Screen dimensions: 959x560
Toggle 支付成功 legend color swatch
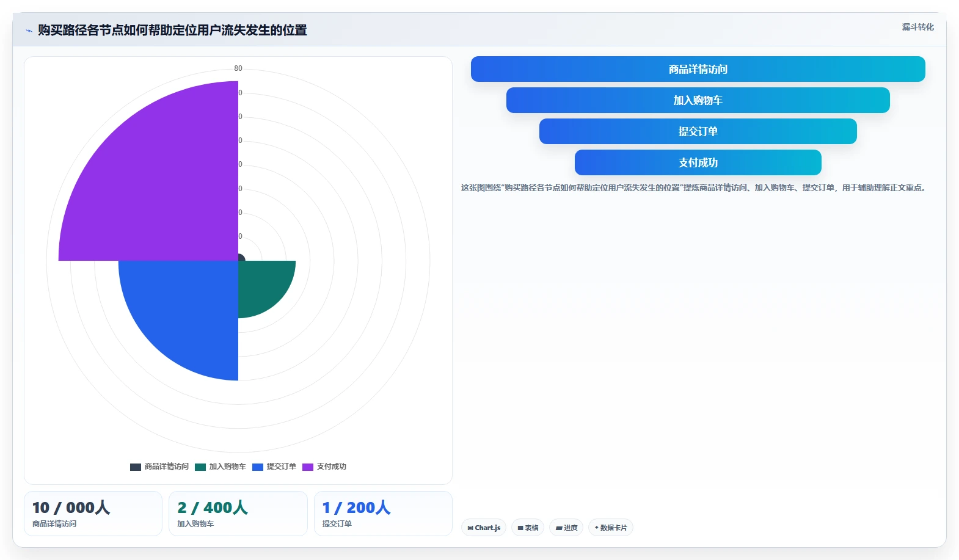pyautogui.click(x=308, y=467)
